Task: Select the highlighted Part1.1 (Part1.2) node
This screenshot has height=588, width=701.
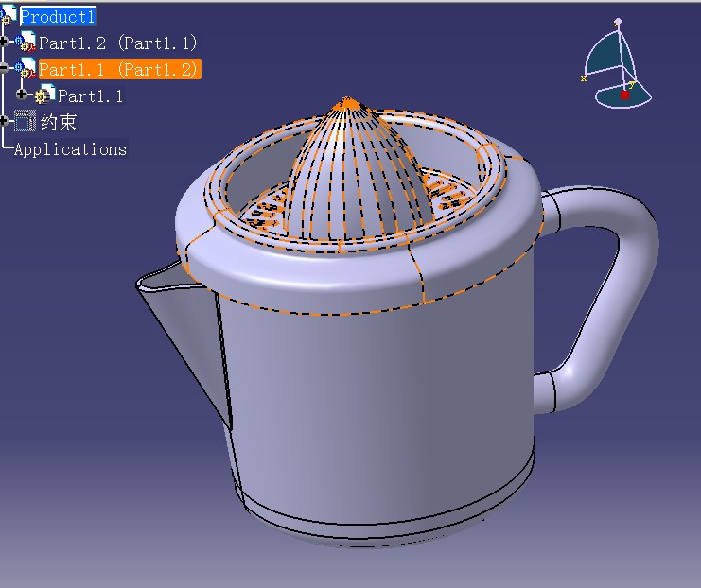Action: point(120,69)
